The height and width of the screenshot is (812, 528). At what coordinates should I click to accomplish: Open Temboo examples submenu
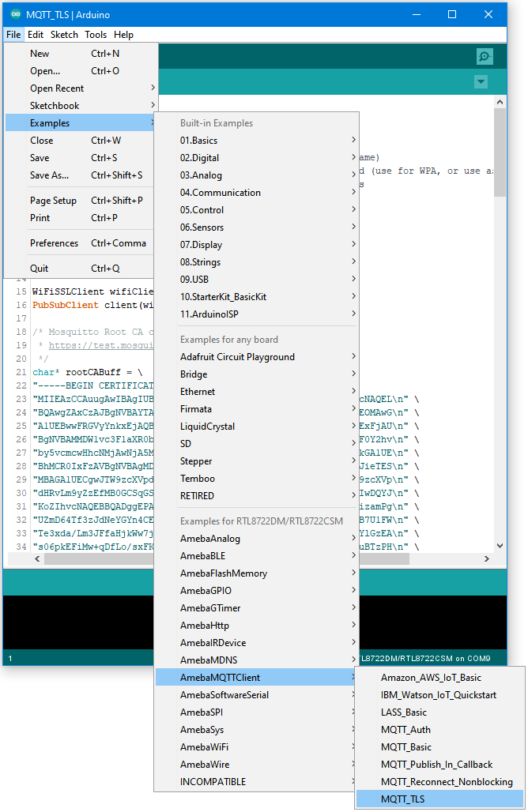[256, 478]
